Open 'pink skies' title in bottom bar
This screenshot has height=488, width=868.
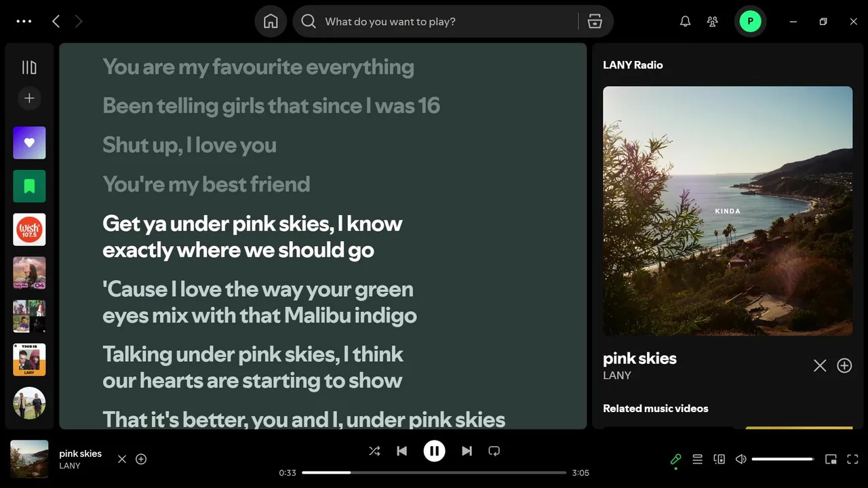[80, 453]
